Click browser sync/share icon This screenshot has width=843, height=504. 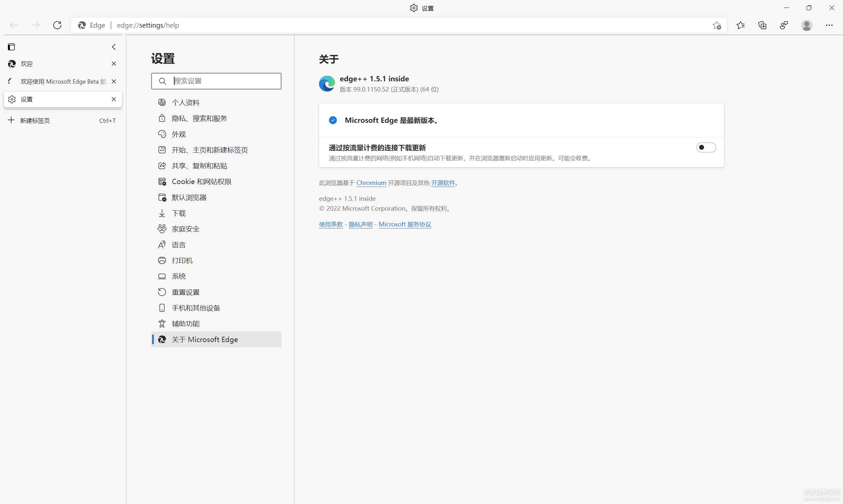[785, 25]
